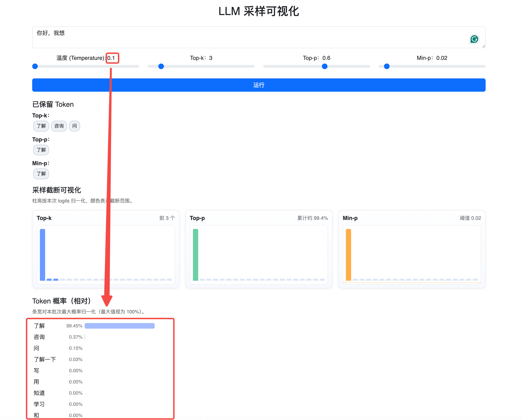Click the 了解 chip under Min-p
This screenshot has width=522, height=420.
click(x=41, y=174)
